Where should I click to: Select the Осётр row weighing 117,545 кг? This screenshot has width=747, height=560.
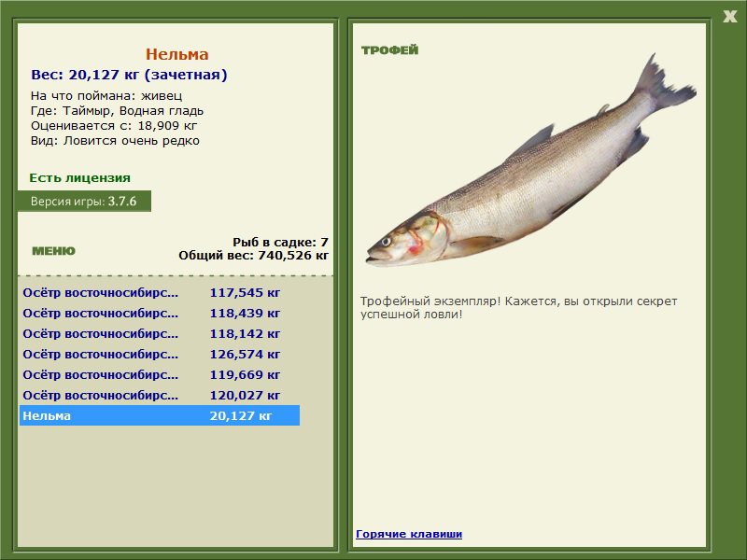coord(160,292)
